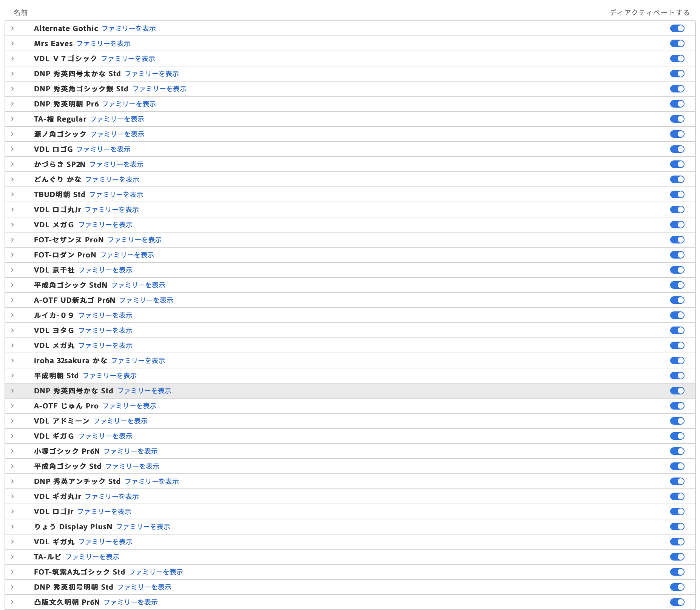Expand the Alternate Gothic font entry

[12, 28]
